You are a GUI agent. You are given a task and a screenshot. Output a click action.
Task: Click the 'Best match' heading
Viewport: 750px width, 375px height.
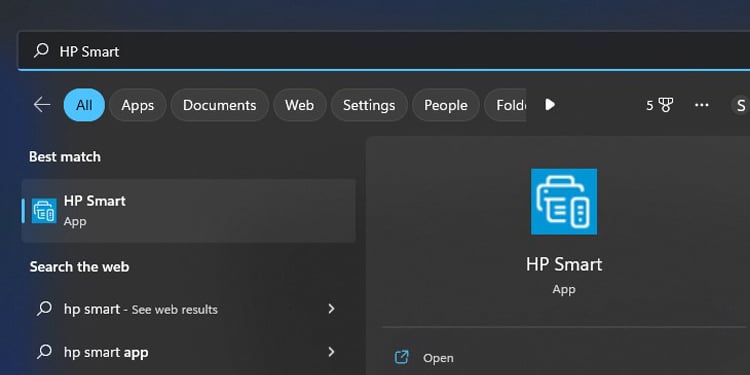point(65,157)
